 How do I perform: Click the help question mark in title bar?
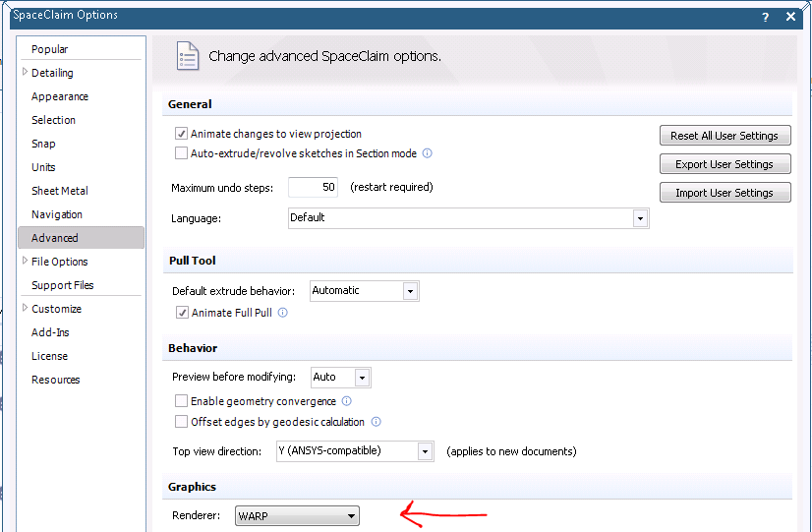[x=766, y=17]
